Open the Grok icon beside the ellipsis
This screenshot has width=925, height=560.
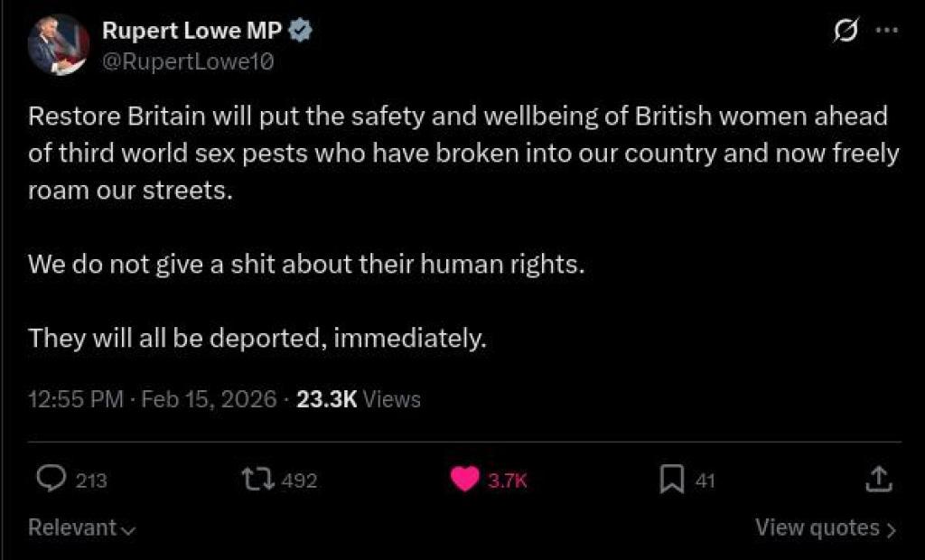pyautogui.click(x=846, y=32)
